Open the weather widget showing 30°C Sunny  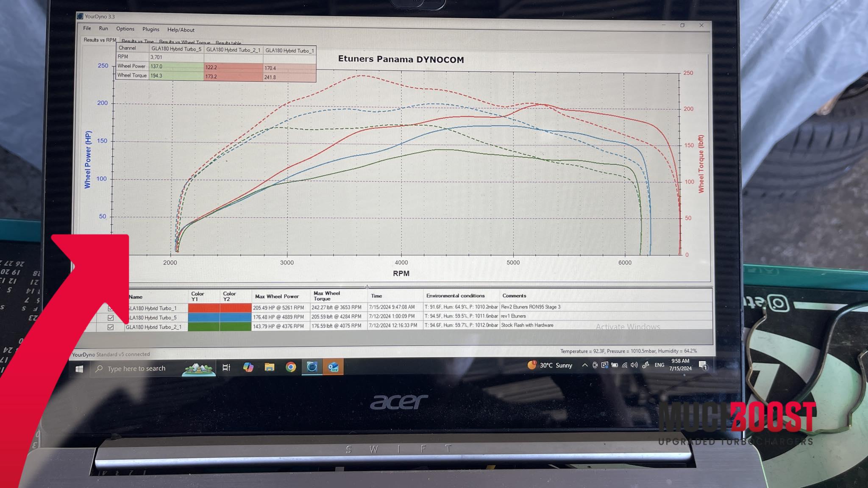(x=550, y=365)
